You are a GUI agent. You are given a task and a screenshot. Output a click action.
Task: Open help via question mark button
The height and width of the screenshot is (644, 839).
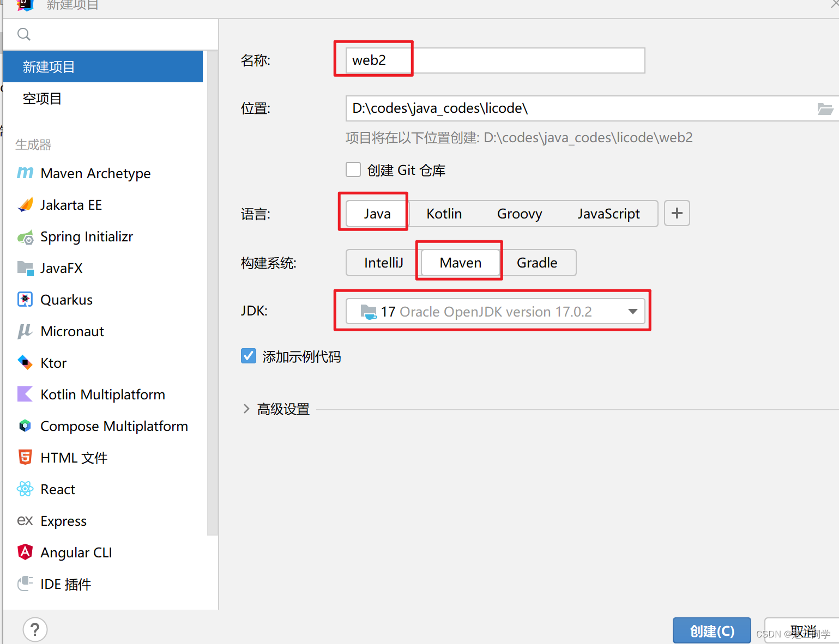click(35, 630)
